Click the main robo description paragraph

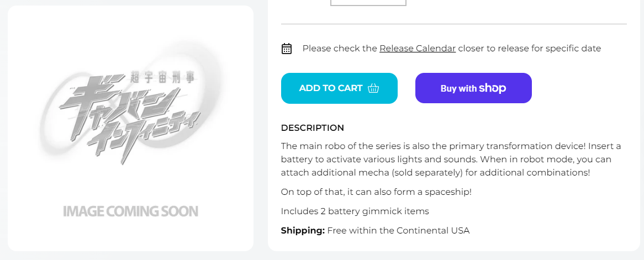pyautogui.click(x=451, y=160)
